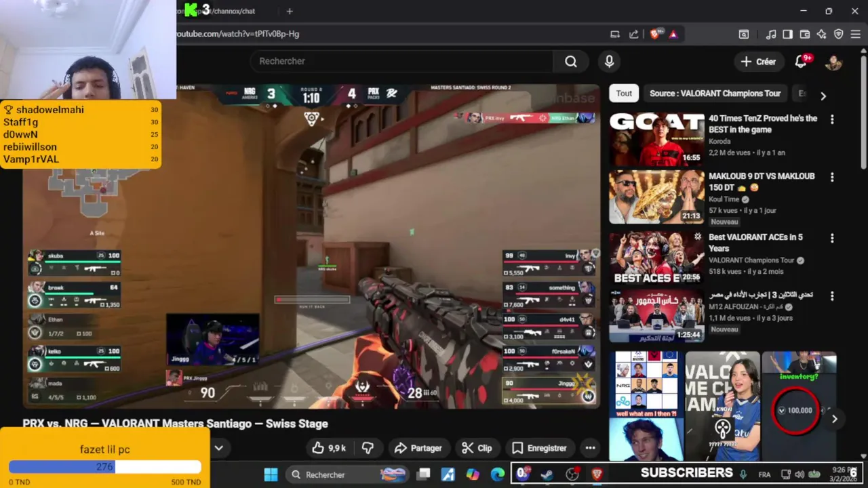Open '40 Times TenZ Proved' video thumbnail
The height and width of the screenshot is (488, 868).
tap(656, 140)
